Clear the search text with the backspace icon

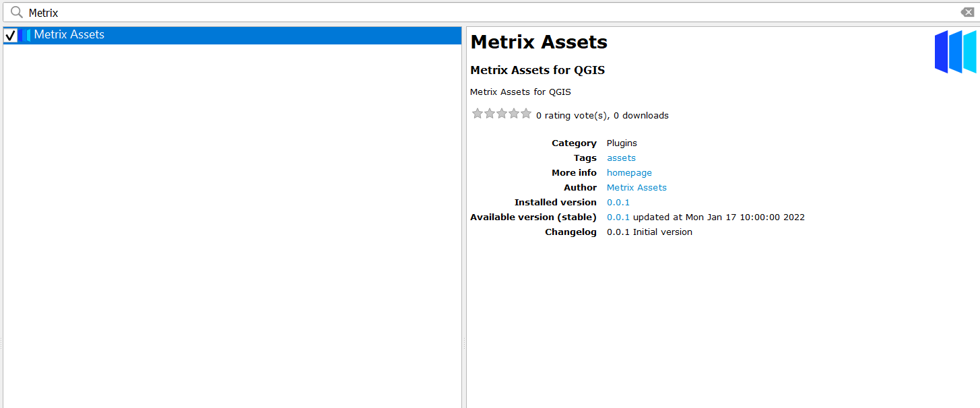[x=967, y=12]
